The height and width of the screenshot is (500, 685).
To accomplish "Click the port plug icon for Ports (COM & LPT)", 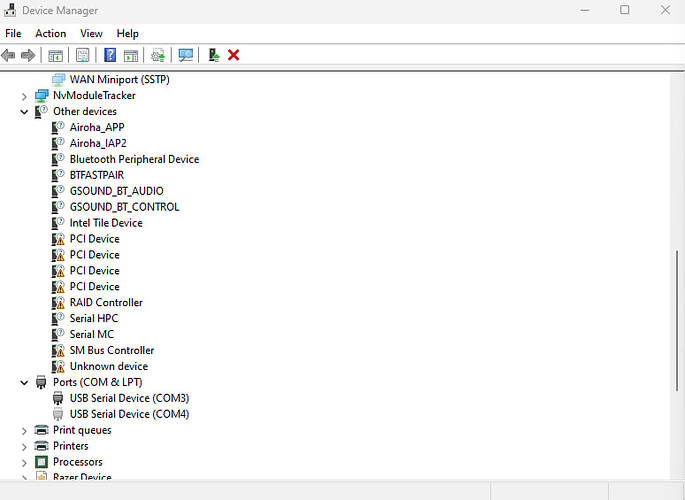I will pos(41,382).
